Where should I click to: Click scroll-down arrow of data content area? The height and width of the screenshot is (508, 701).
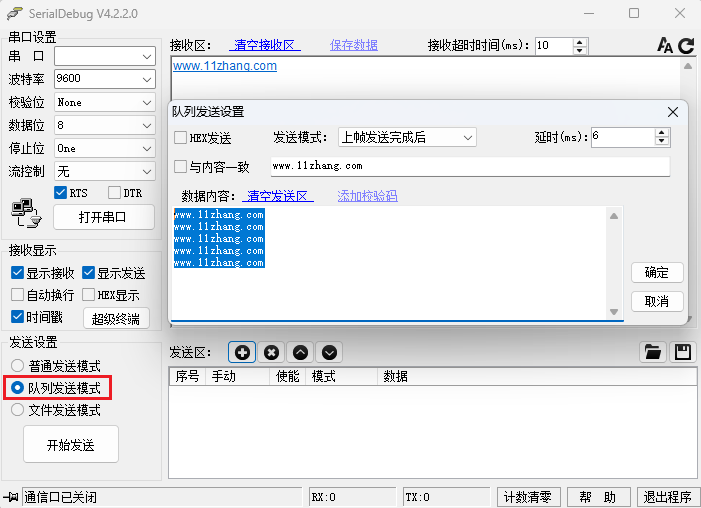pyautogui.click(x=614, y=312)
